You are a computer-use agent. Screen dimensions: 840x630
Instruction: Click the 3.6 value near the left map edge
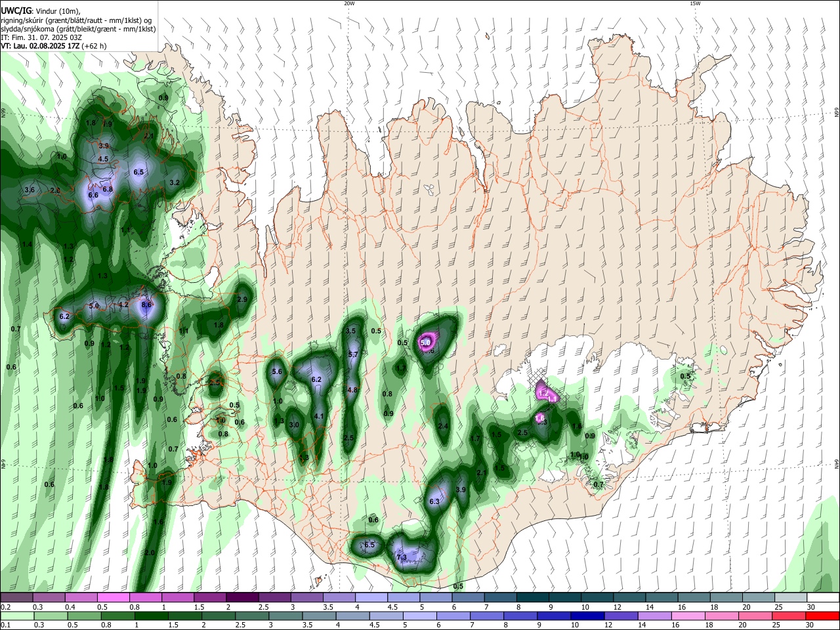30,190
